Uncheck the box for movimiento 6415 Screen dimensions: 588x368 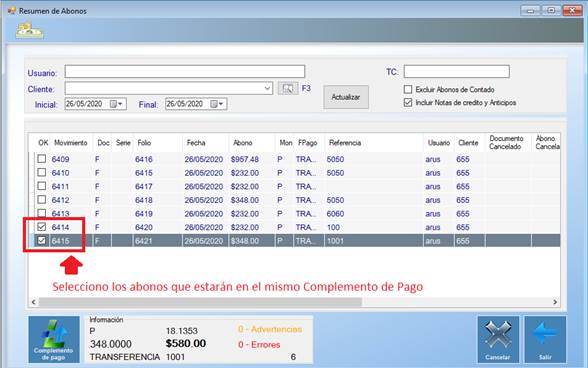pos(42,240)
